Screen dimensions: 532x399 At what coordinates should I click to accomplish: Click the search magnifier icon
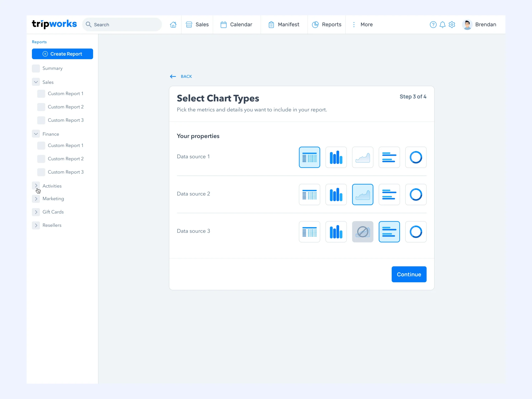pyautogui.click(x=89, y=25)
